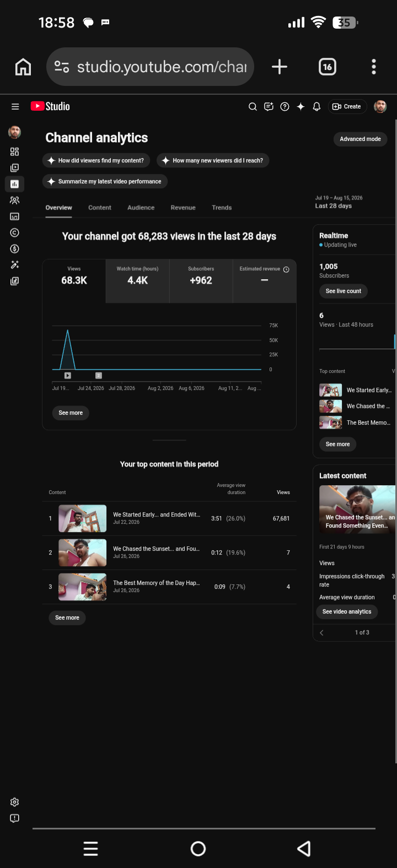Select the Watch time (hours) metric card

[x=138, y=281]
